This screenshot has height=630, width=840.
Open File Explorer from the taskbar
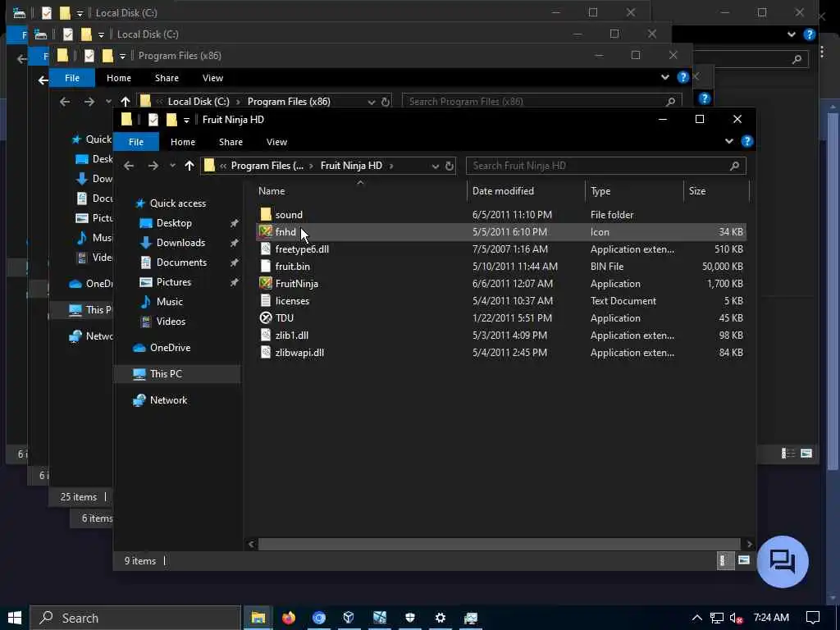click(258, 618)
